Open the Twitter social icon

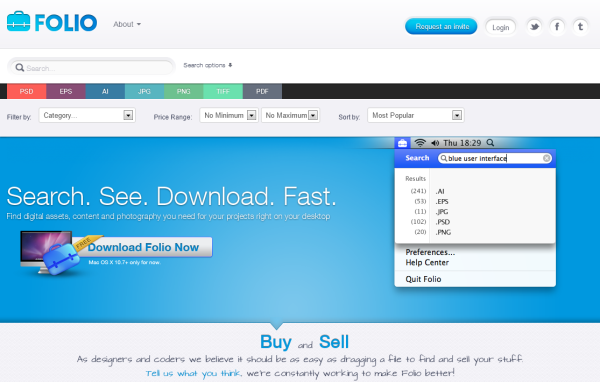(x=534, y=27)
